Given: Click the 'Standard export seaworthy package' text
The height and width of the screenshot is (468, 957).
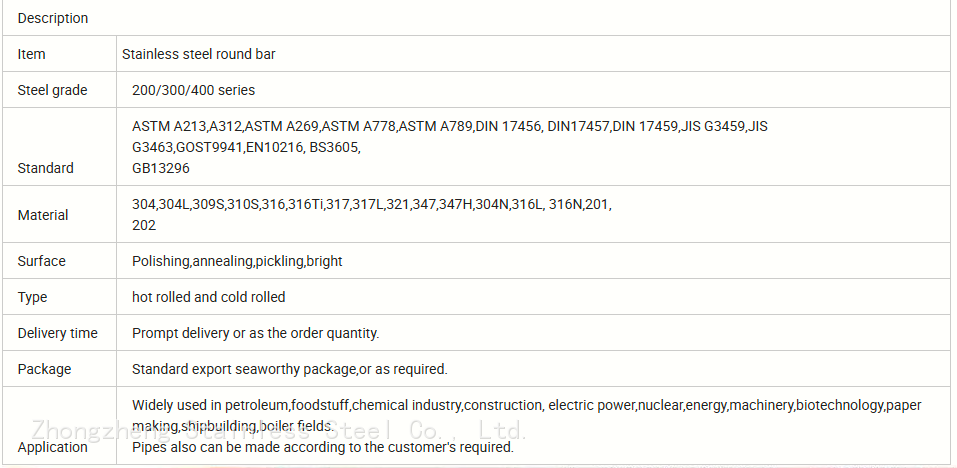Looking at the screenshot, I should (289, 369).
